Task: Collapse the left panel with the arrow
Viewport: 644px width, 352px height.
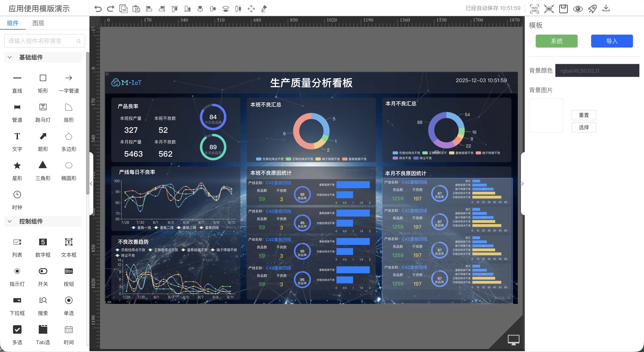Action: (x=91, y=184)
